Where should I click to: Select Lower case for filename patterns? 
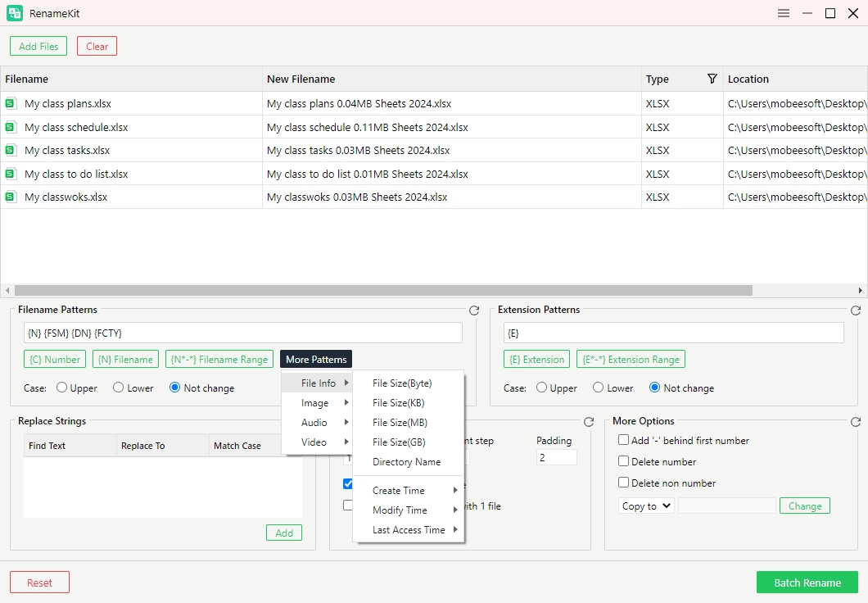[x=119, y=388]
